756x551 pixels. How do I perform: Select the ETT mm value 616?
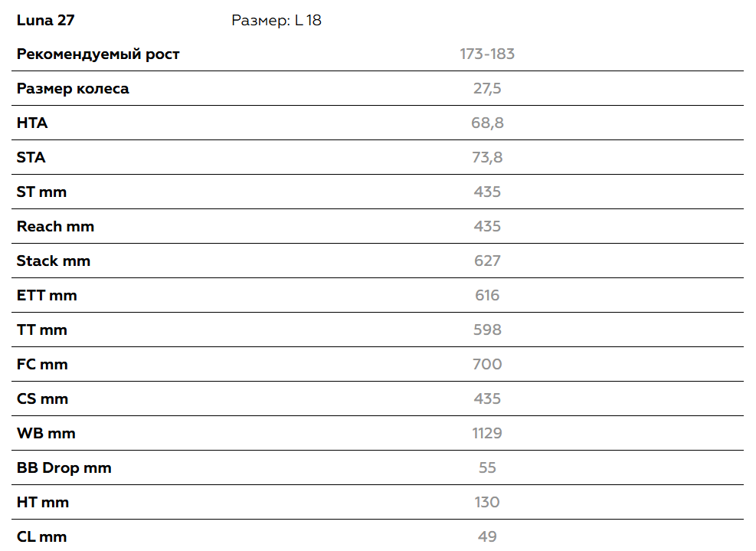pos(487,296)
